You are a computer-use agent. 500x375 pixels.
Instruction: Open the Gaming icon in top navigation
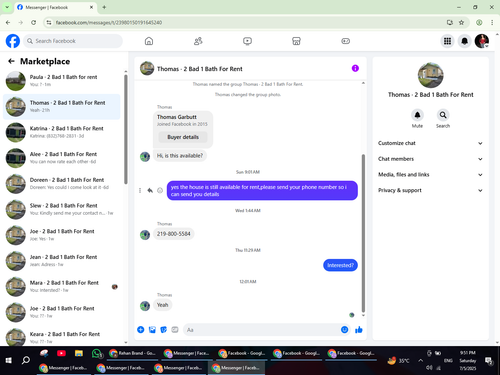[345, 41]
